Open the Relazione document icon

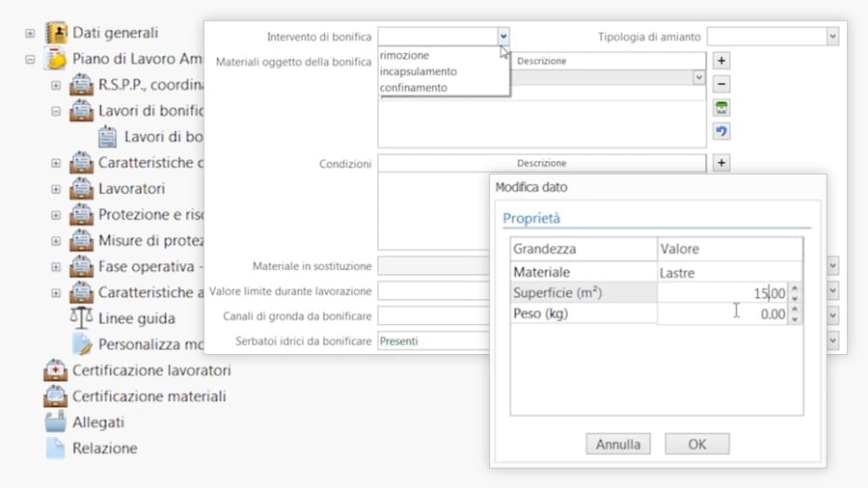coord(56,448)
